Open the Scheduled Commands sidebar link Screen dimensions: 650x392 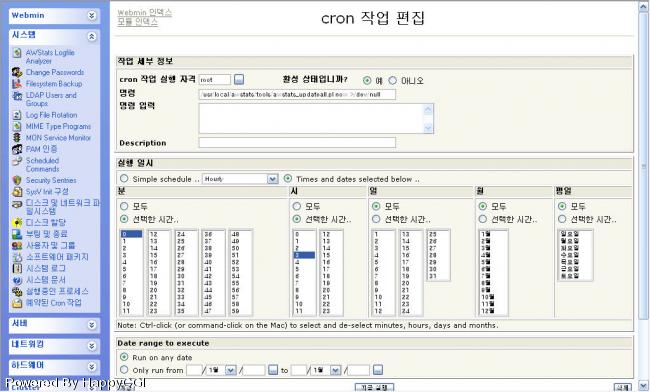coord(43,165)
